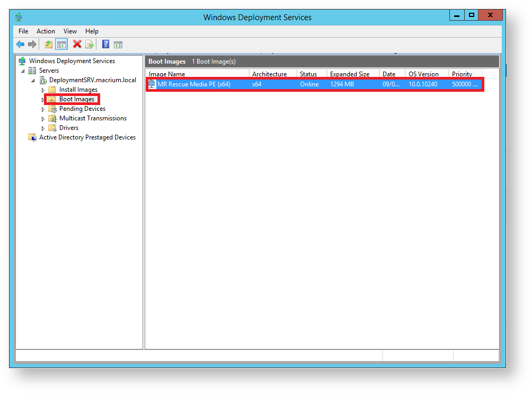Expand the Pending Devices node

(43, 109)
